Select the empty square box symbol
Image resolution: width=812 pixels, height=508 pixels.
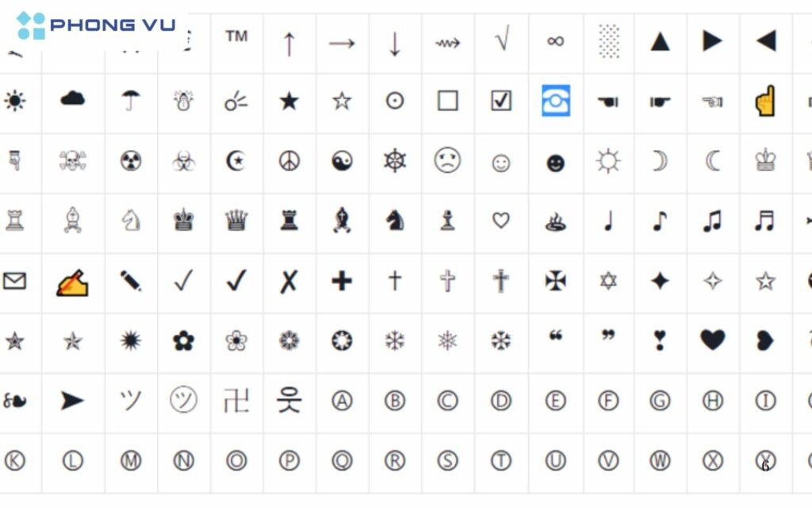point(448,101)
